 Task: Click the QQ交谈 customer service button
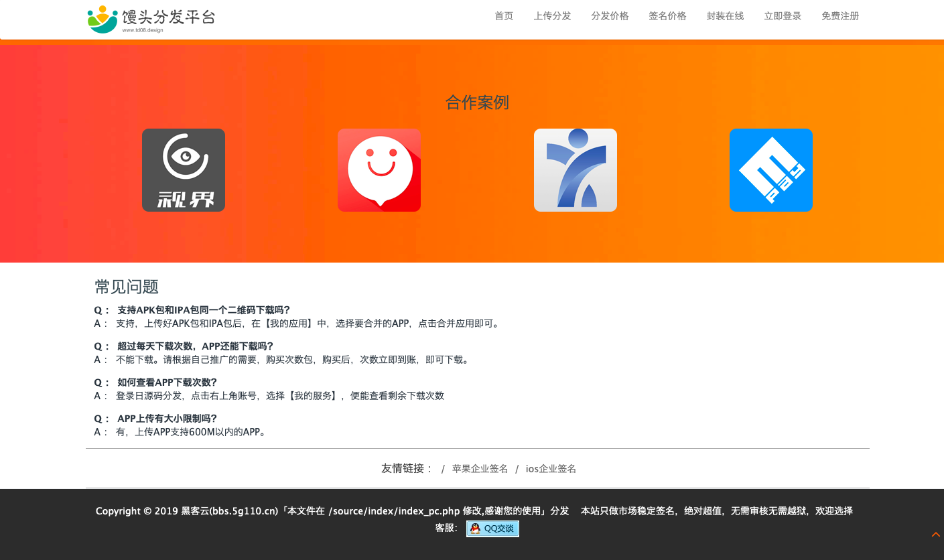(x=492, y=529)
